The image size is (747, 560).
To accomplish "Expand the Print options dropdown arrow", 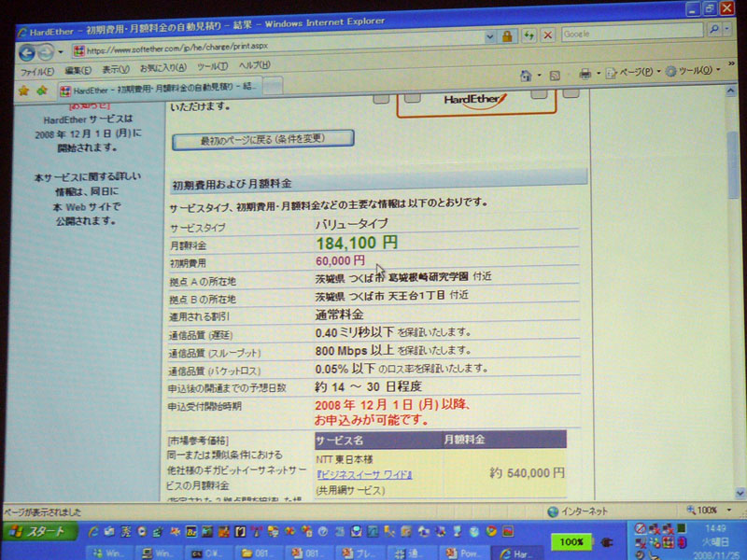I will (x=599, y=74).
